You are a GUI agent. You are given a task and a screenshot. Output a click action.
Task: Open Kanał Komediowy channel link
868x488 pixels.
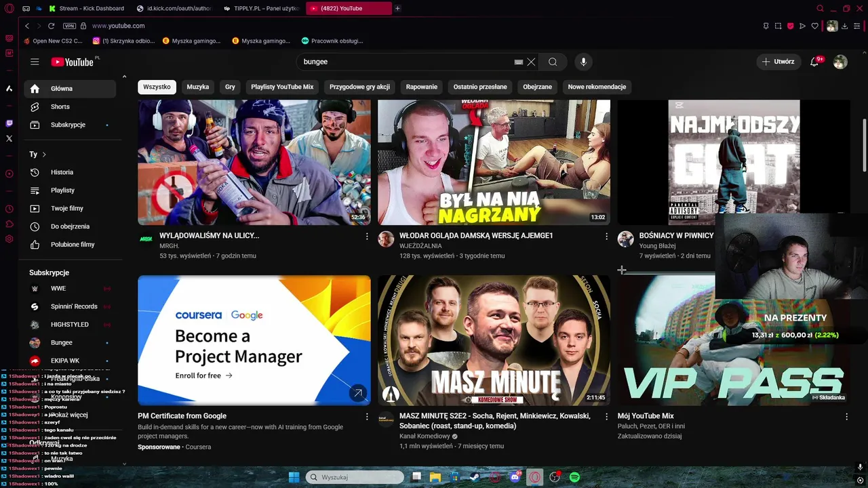425,436
